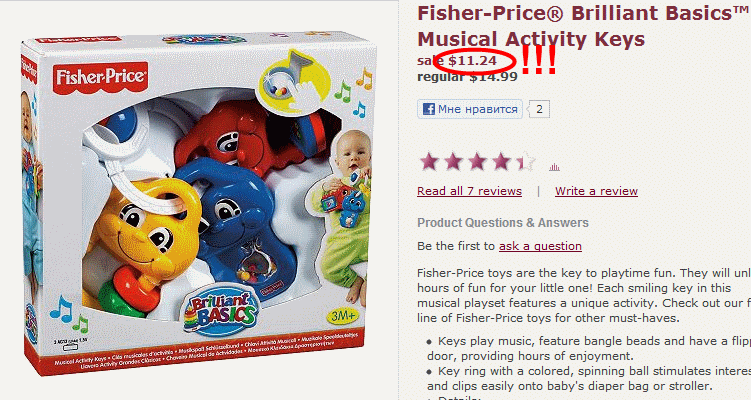Click the "Product Questions & Answers" heading

pos(503,223)
